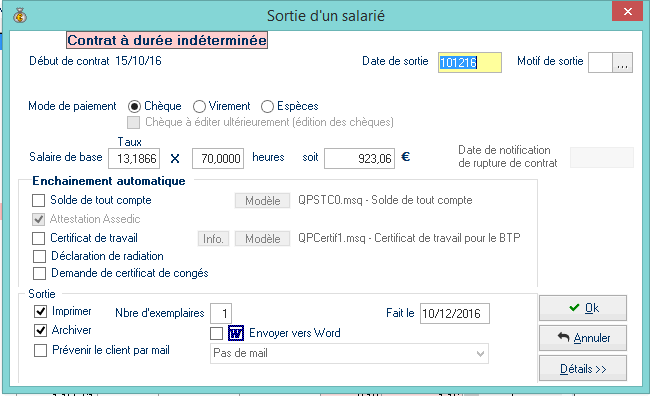The image size is (650, 396).
Task: Click the Fait le date field
Action: pyautogui.click(x=455, y=313)
